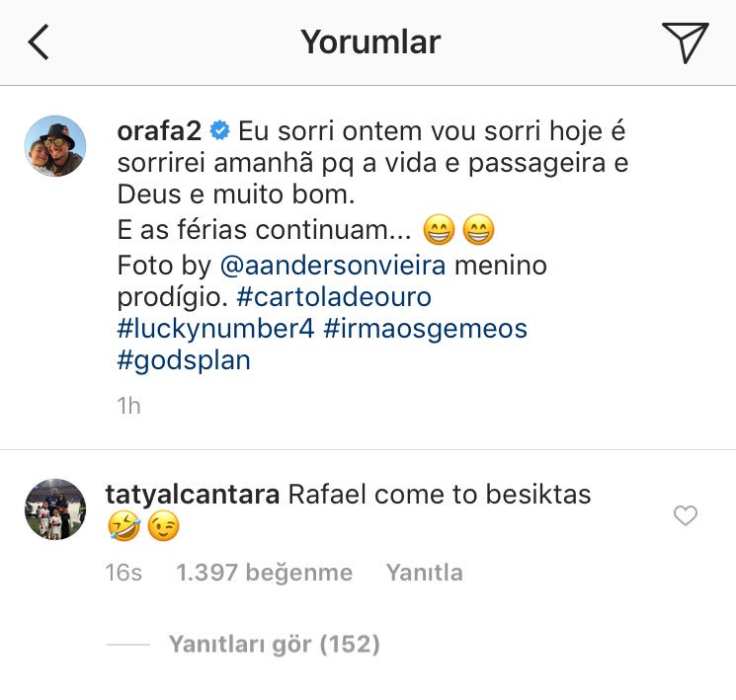Click the Yorumlar header title

coord(370,41)
